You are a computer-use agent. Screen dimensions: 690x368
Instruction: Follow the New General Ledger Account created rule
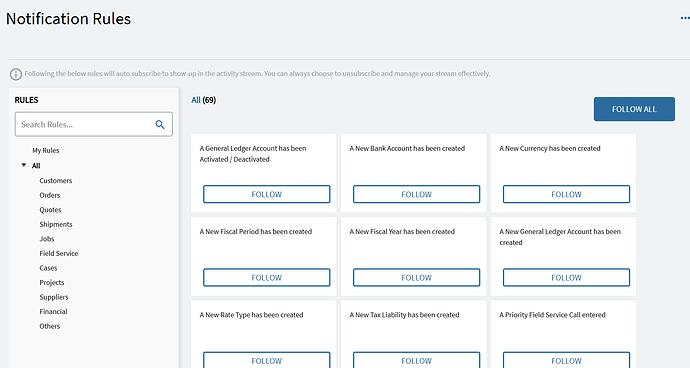(566, 277)
